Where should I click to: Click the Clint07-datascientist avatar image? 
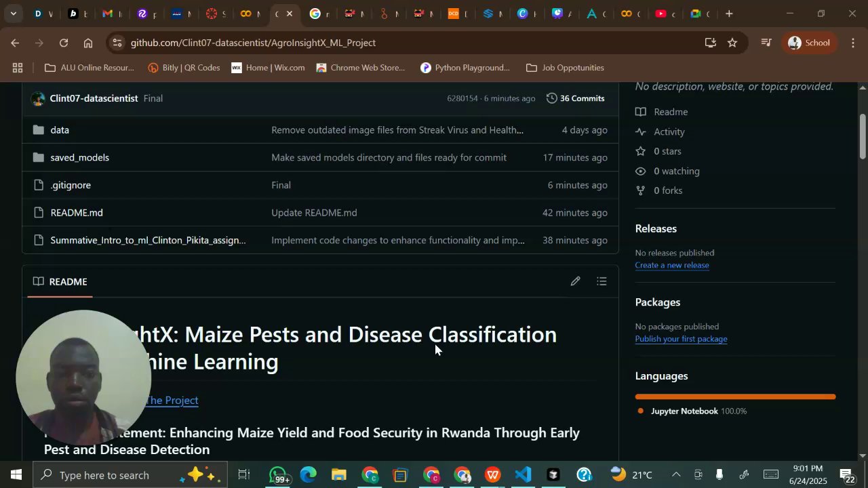pos(38,98)
